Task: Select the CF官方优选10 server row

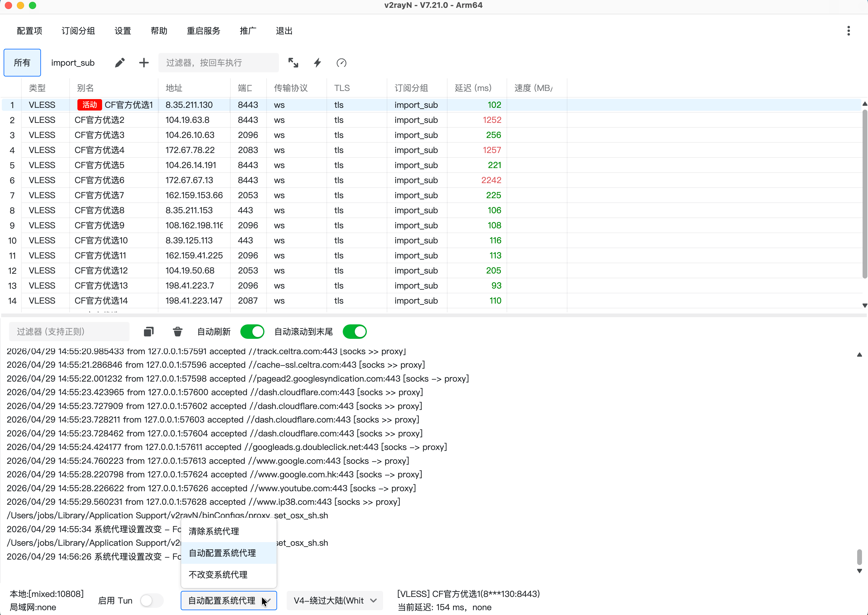Action: click(x=432, y=240)
